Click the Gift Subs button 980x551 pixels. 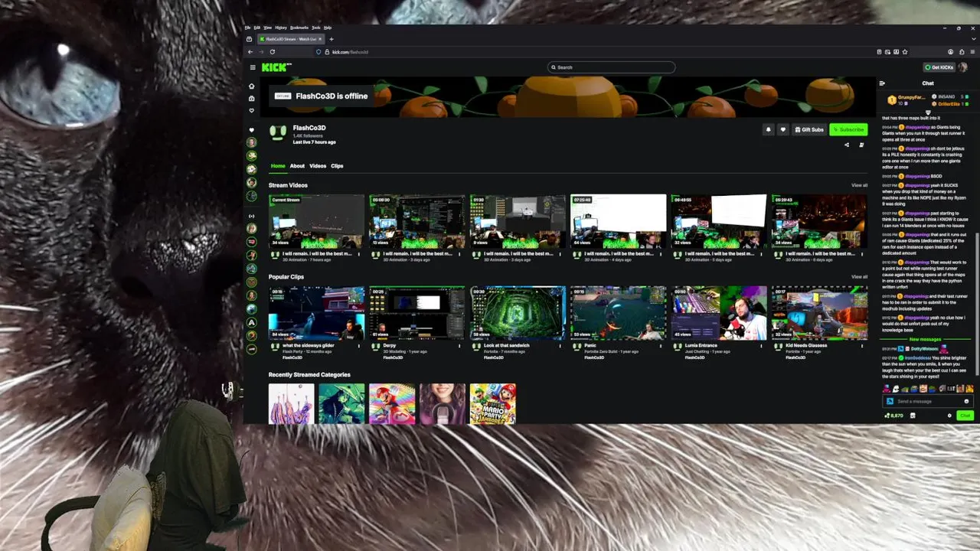click(x=809, y=130)
